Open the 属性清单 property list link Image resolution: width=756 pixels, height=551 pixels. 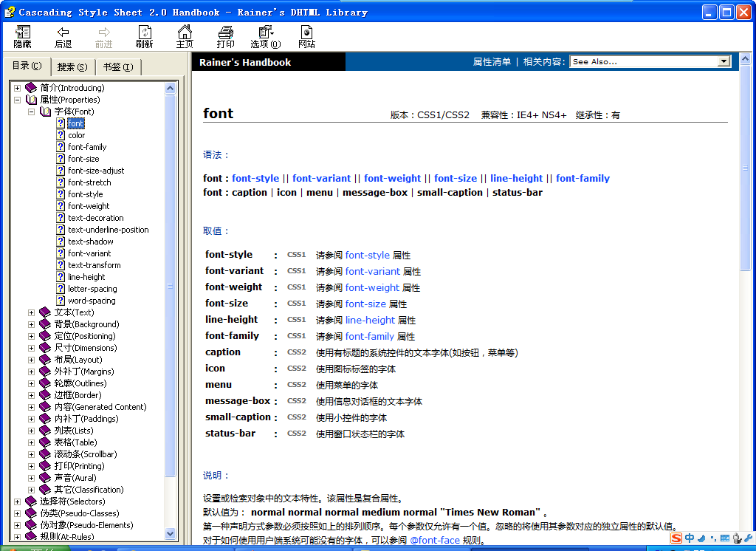[x=492, y=62]
